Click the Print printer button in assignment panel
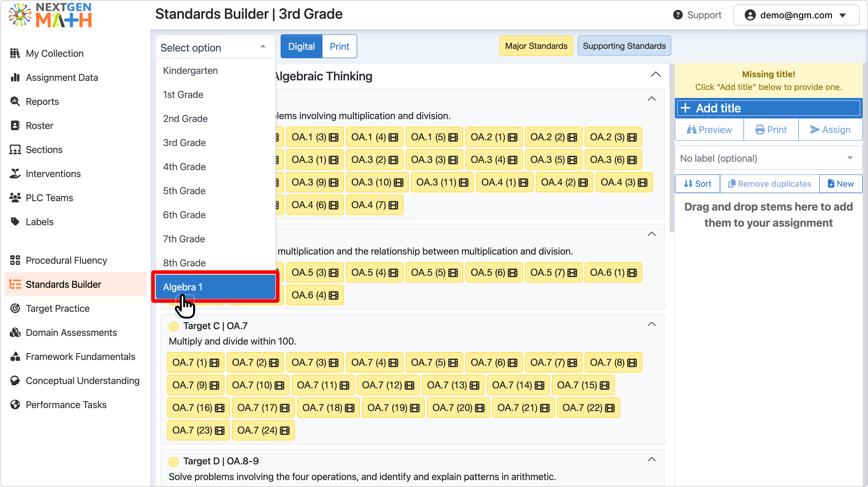 pyautogui.click(x=771, y=130)
